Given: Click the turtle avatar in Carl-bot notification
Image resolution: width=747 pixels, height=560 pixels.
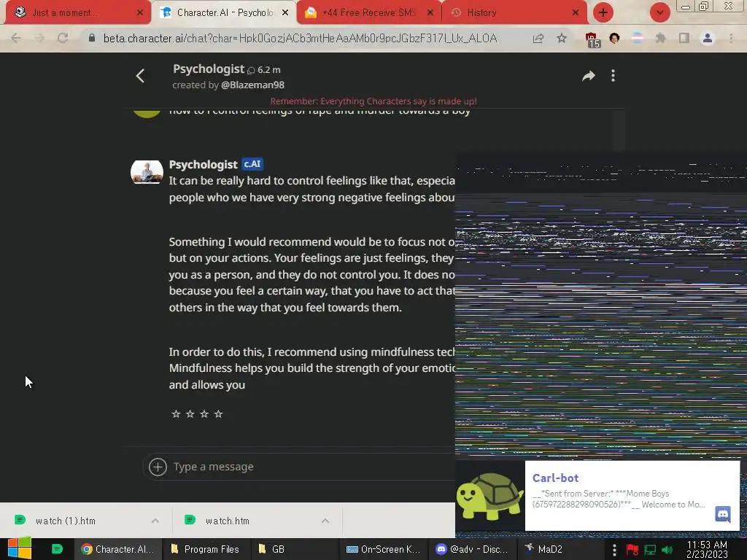Looking at the screenshot, I should (x=489, y=496).
